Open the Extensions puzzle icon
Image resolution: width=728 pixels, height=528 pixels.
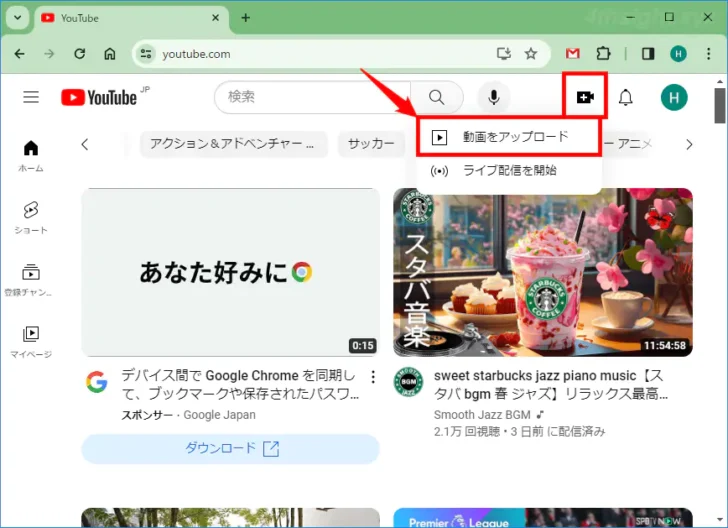tap(603, 54)
